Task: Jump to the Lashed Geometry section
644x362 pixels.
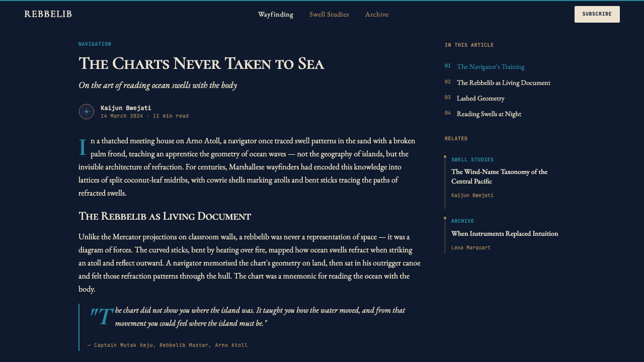Action: point(480,98)
